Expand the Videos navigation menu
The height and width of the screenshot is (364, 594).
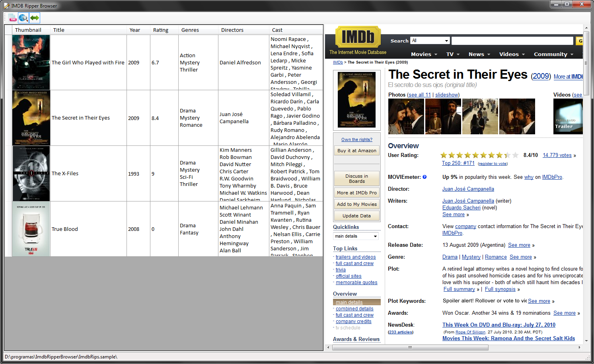coord(512,54)
